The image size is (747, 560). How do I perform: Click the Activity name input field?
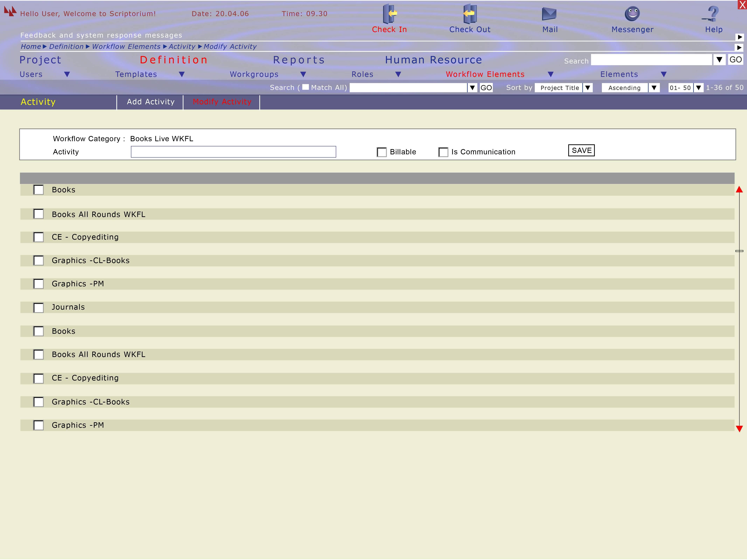pyautogui.click(x=233, y=152)
